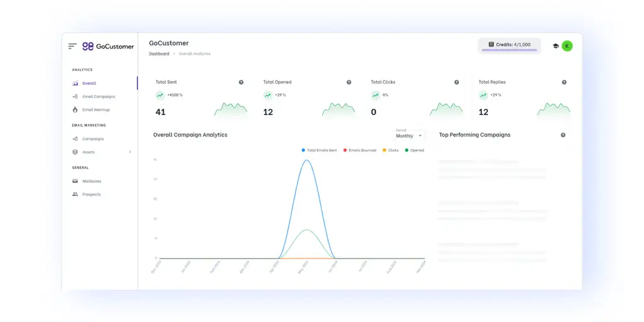Image resolution: width=644 pixels, height=322 pixels.
Task: Open the graduation cap tutorial icon
Action: pos(556,46)
